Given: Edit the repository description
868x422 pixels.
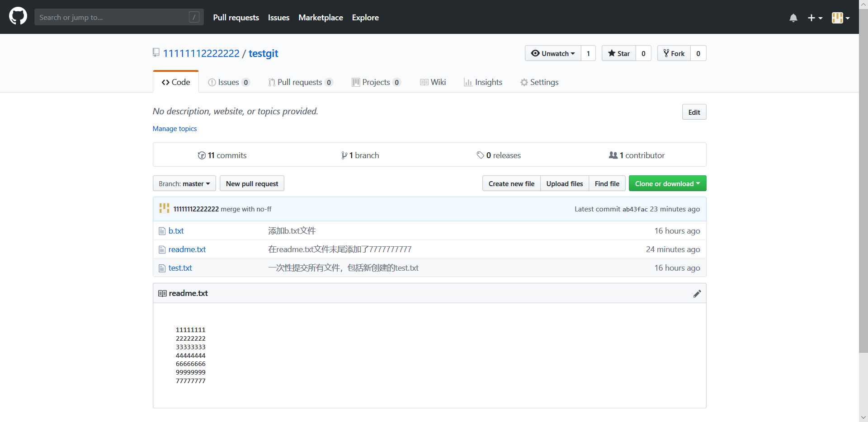Looking at the screenshot, I should tap(694, 112).
